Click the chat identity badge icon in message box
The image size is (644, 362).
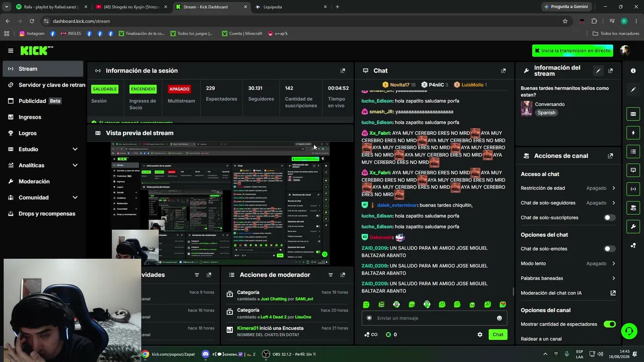tap(369, 318)
